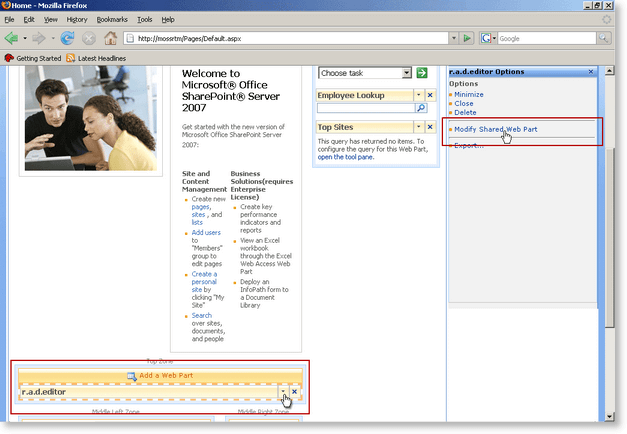
Task: Click the Create a personal site link
Action: [204, 282]
